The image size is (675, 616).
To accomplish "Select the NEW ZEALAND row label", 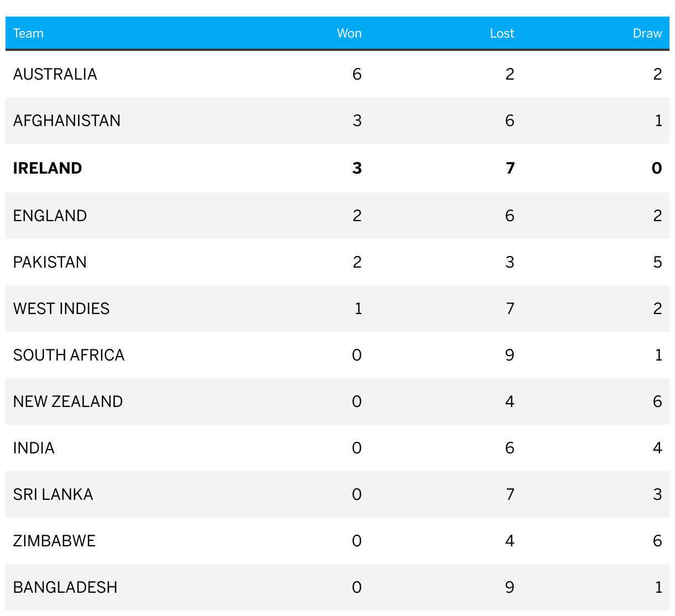I will [68, 401].
